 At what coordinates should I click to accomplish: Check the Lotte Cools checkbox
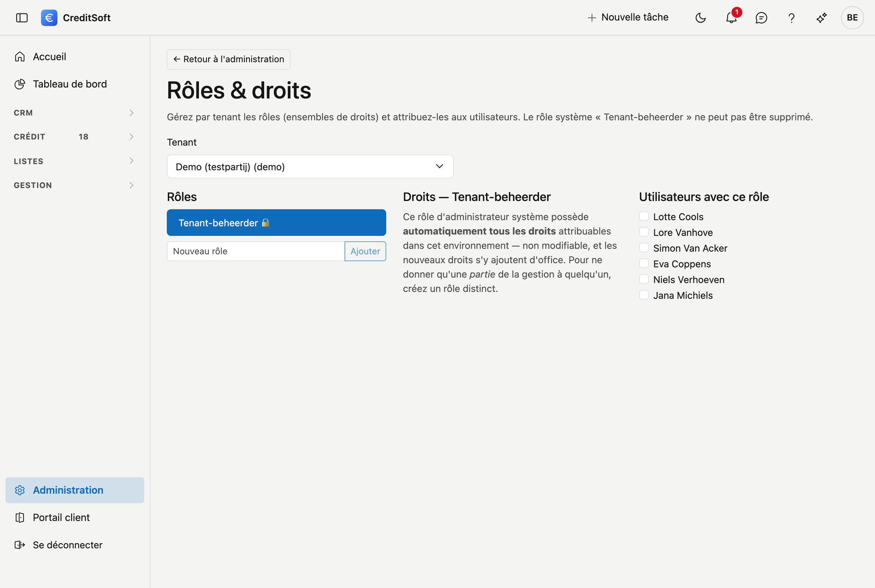point(644,216)
